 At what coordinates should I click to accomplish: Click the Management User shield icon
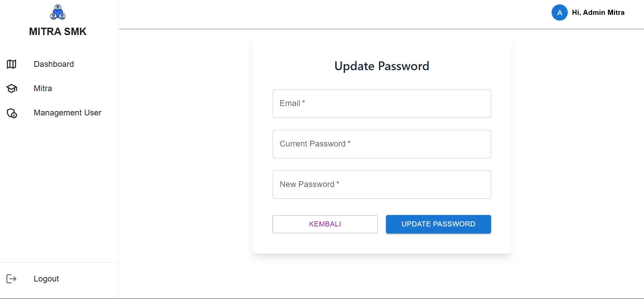(12, 113)
